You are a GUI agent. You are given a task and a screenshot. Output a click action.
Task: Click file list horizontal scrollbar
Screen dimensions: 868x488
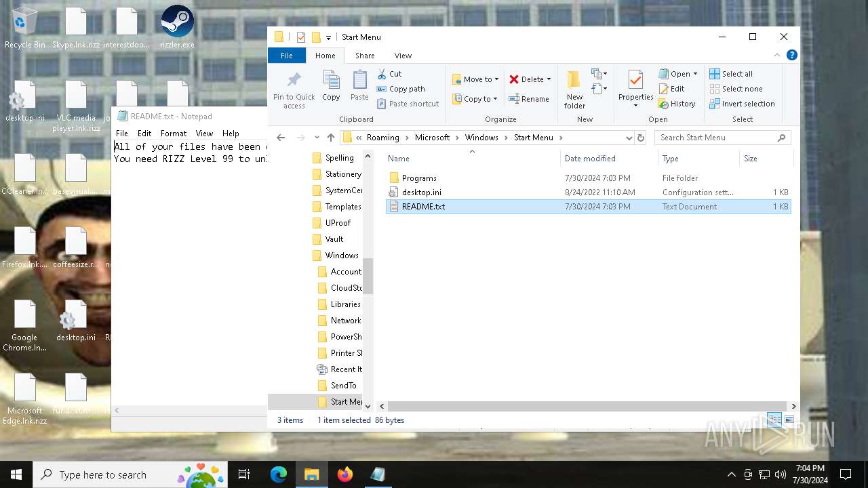click(587, 406)
